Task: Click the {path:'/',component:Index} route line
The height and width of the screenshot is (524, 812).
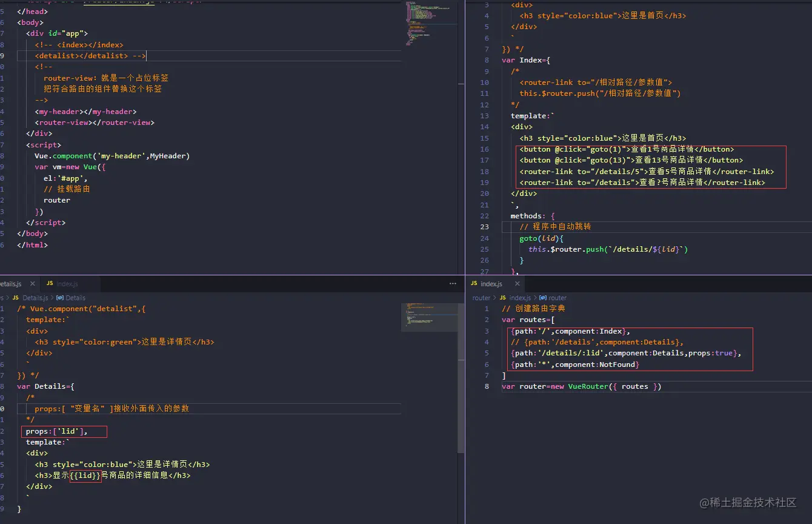Action: [570, 331]
